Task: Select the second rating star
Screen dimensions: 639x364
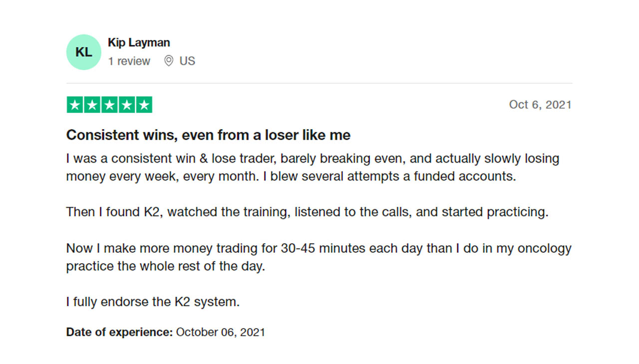Action: click(x=92, y=105)
